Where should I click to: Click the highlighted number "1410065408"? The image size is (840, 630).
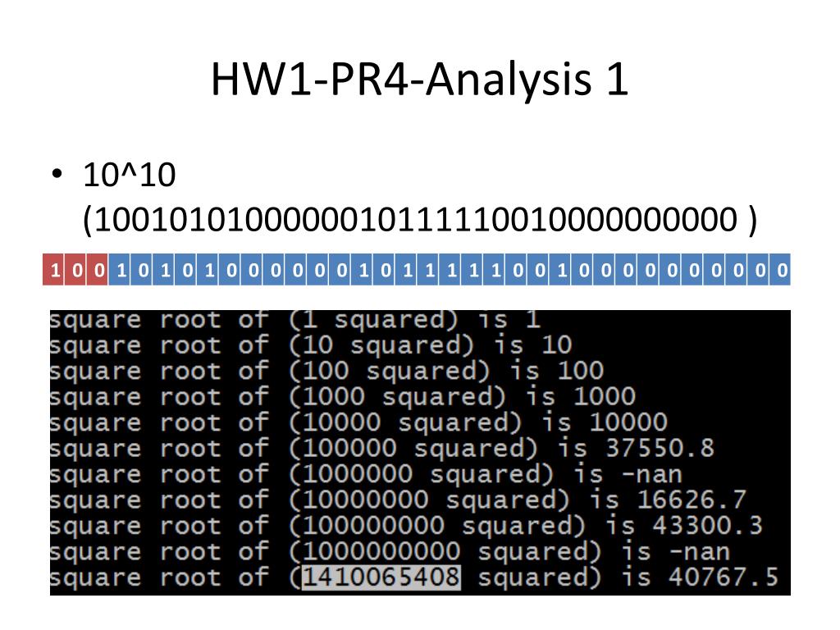pos(381,577)
